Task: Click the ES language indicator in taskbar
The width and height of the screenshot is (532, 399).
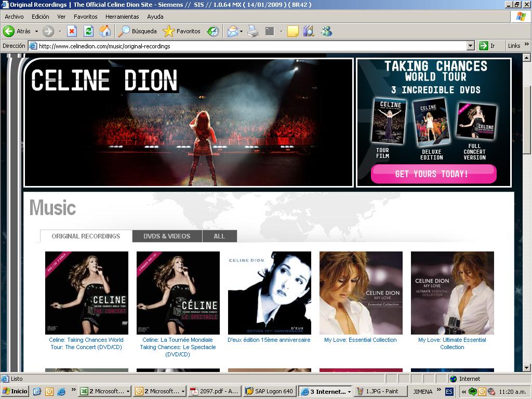Action: (449, 392)
